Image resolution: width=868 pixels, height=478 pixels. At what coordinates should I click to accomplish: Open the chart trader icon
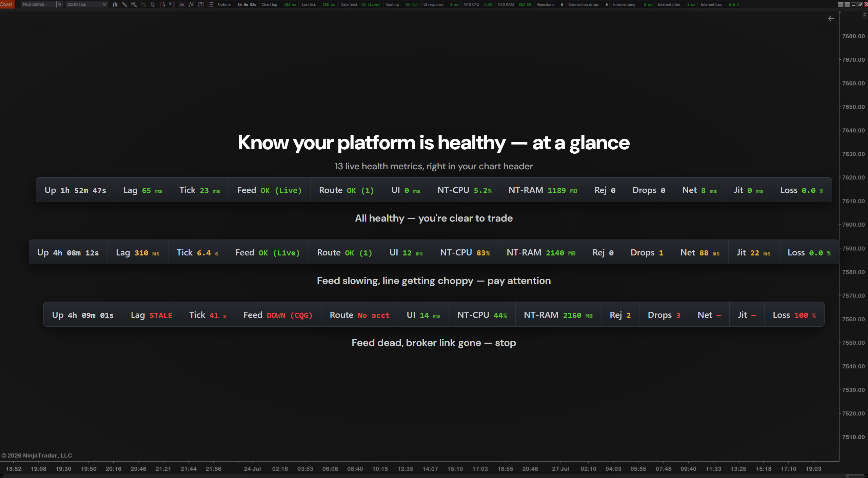point(172,4)
